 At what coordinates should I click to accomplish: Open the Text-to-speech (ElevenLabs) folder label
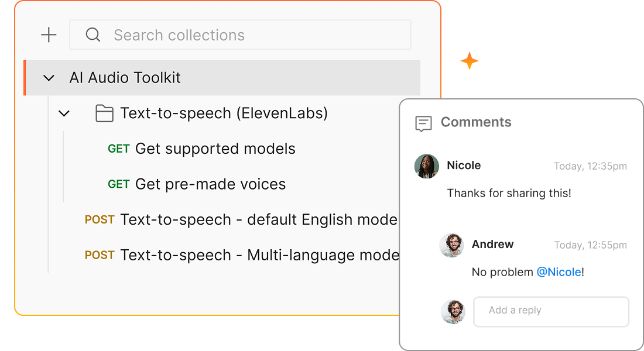click(x=224, y=113)
